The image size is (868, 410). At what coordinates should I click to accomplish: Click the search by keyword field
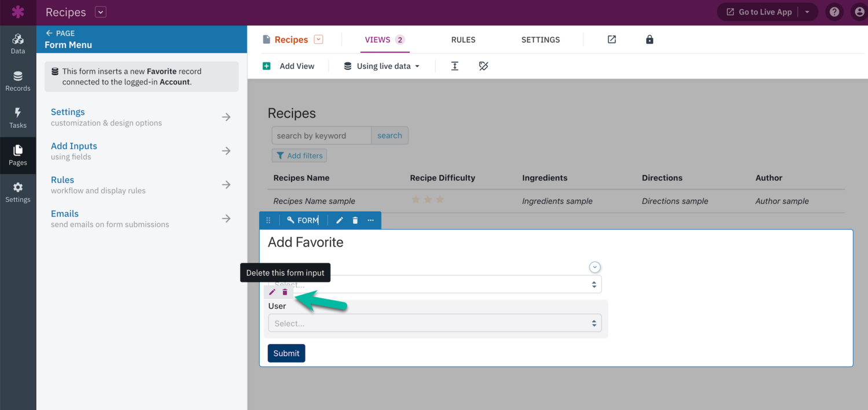coord(321,135)
